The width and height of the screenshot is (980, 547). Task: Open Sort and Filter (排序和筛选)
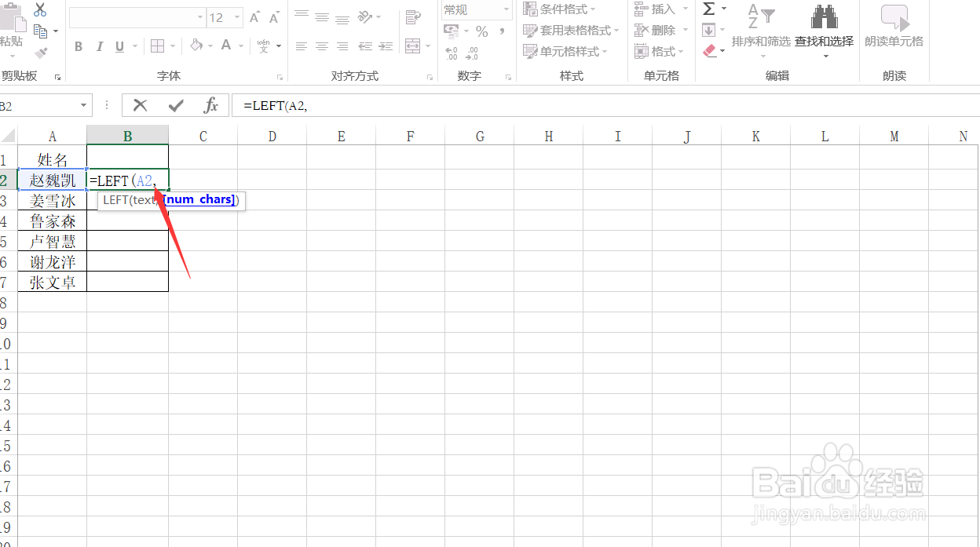(761, 31)
